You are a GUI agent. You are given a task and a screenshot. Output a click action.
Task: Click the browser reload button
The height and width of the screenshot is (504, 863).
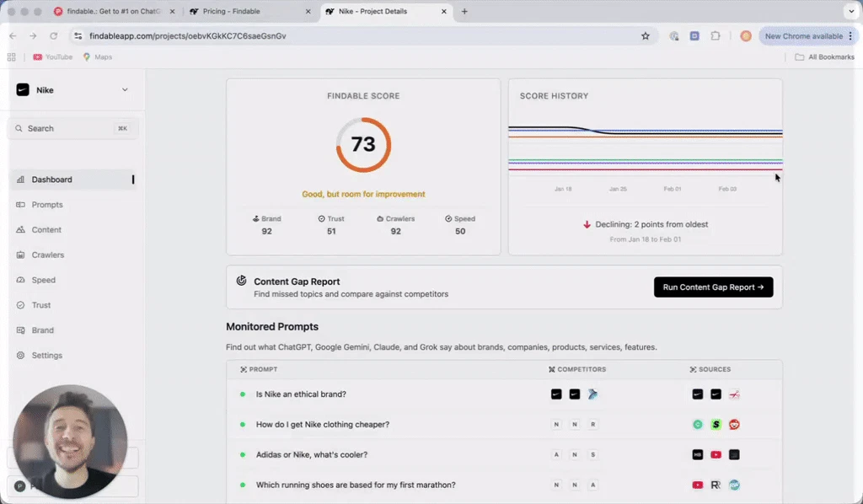(53, 35)
